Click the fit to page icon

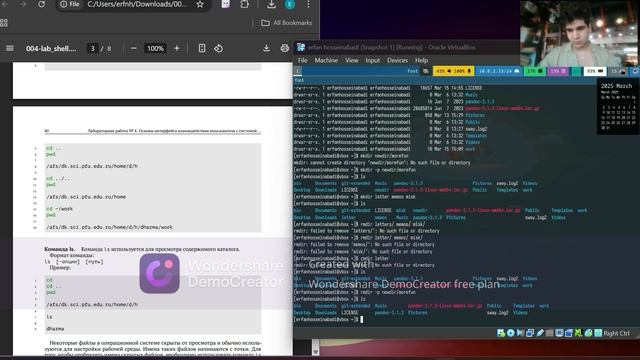pos(202,48)
